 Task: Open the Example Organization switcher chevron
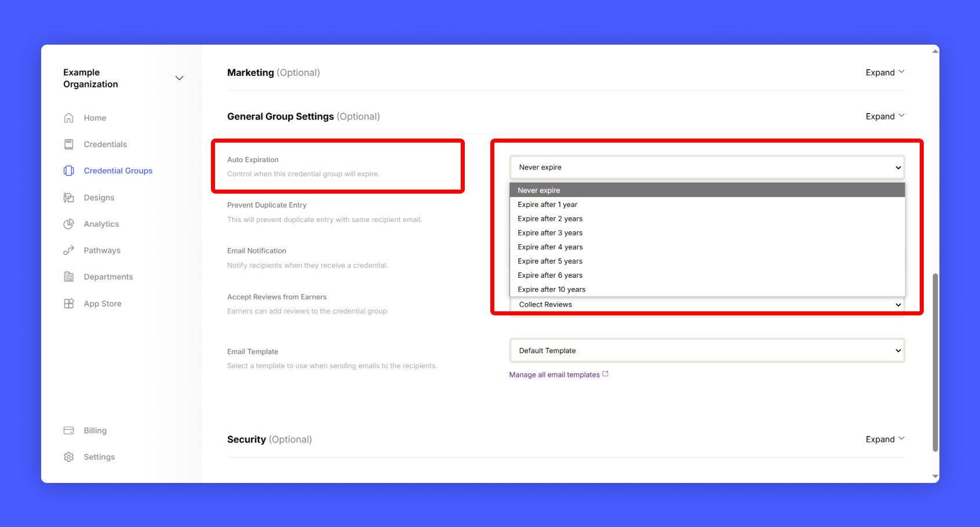click(x=179, y=78)
